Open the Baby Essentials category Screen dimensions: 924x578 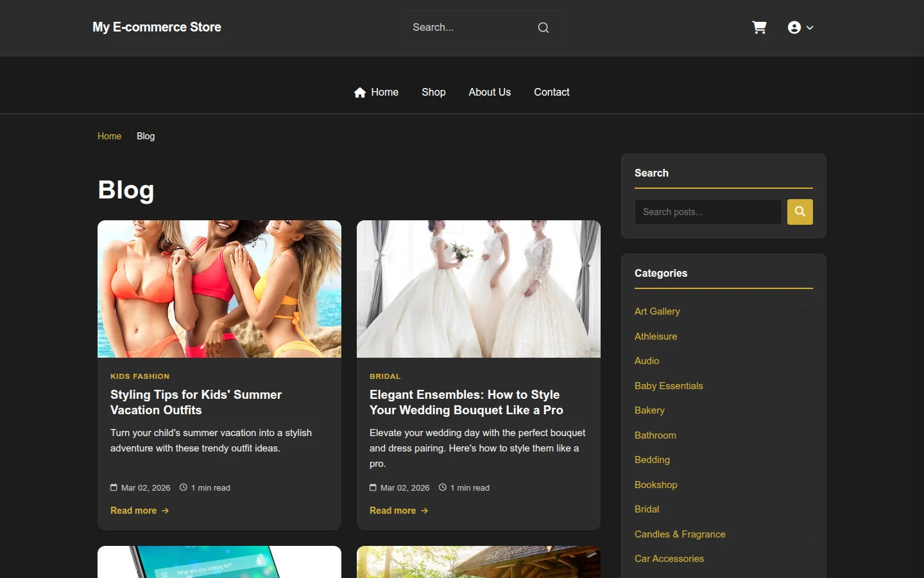(x=669, y=386)
